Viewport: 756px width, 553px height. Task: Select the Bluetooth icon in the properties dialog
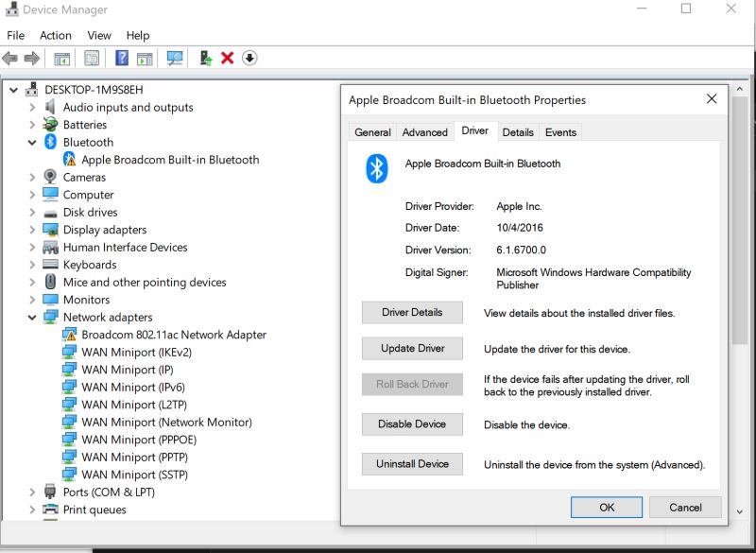coord(374,164)
